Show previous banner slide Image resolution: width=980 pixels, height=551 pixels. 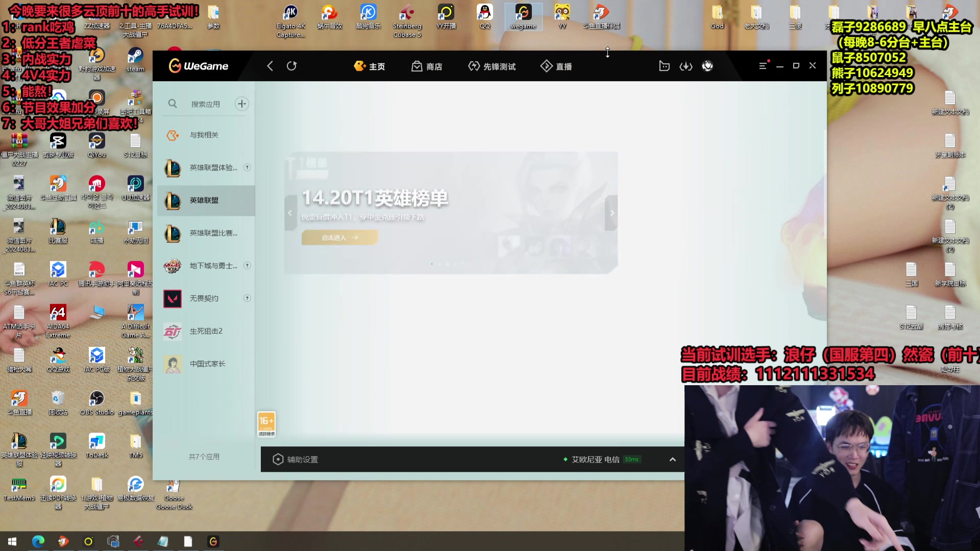click(x=290, y=213)
